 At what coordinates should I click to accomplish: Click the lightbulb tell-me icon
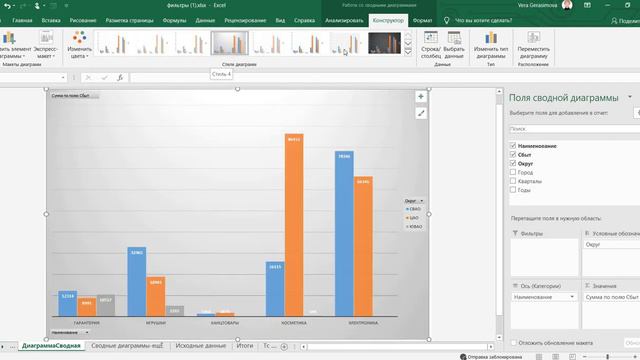coord(447,20)
